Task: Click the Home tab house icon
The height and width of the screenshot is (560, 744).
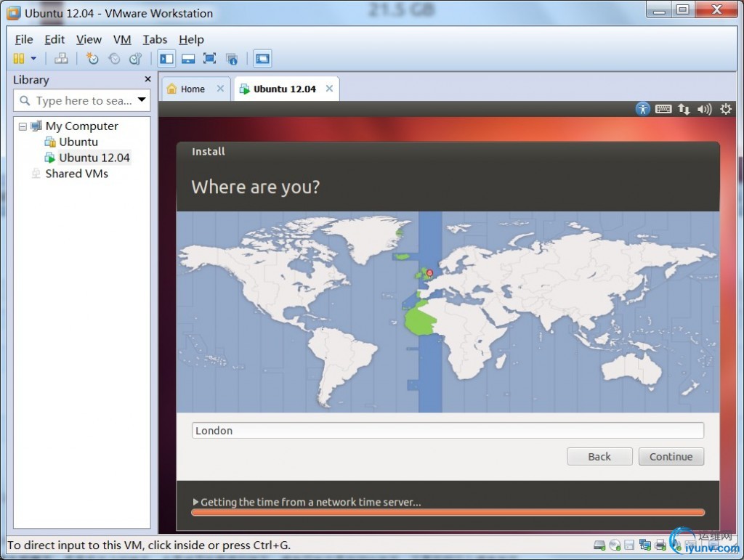Action: [171, 89]
